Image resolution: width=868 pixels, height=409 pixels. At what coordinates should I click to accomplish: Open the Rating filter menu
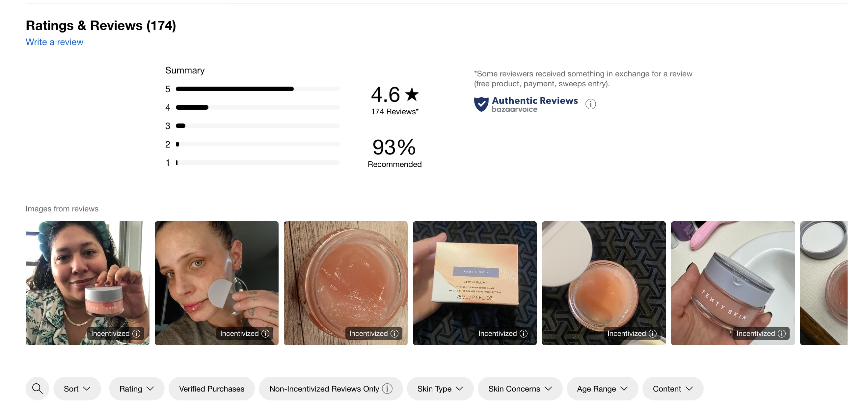(136, 388)
